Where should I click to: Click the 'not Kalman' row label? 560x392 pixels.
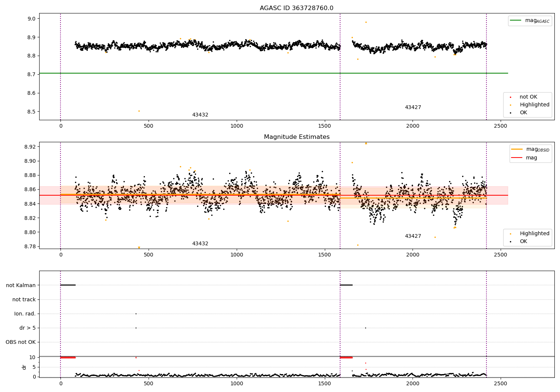coord(21,285)
